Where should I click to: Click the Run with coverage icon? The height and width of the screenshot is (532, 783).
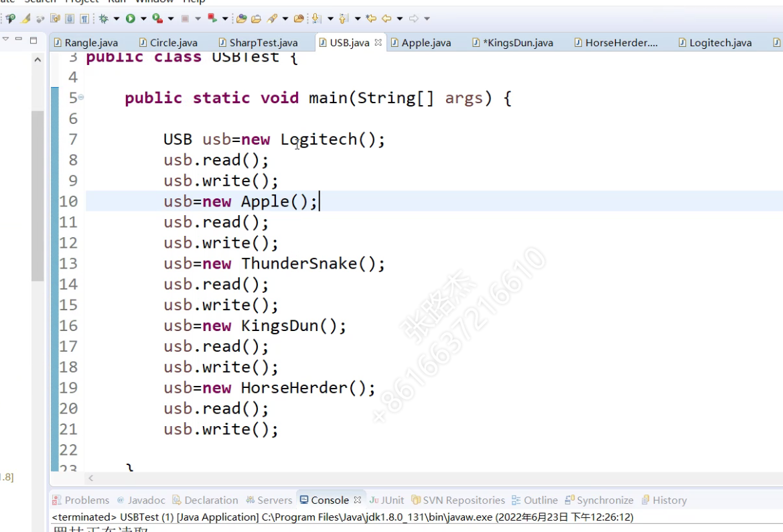pos(157,19)
